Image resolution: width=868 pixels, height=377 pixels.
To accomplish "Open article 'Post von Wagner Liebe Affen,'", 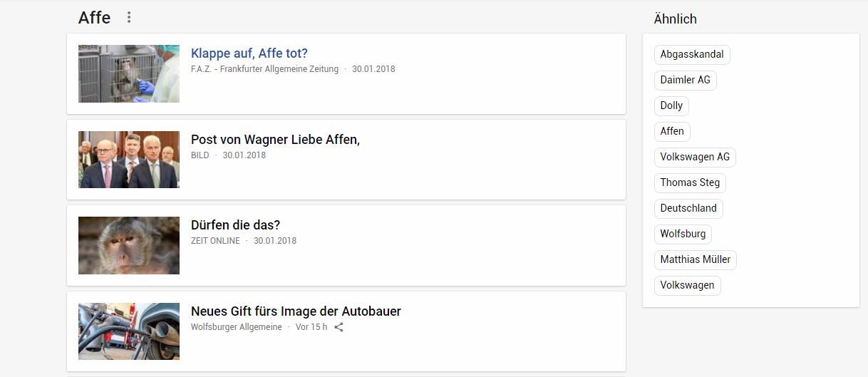I will point(275,140).
